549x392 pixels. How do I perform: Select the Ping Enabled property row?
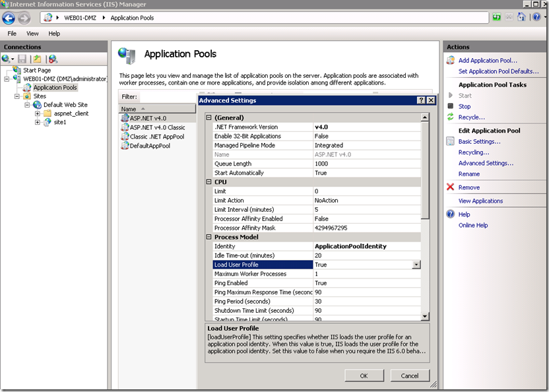(317, 283)
